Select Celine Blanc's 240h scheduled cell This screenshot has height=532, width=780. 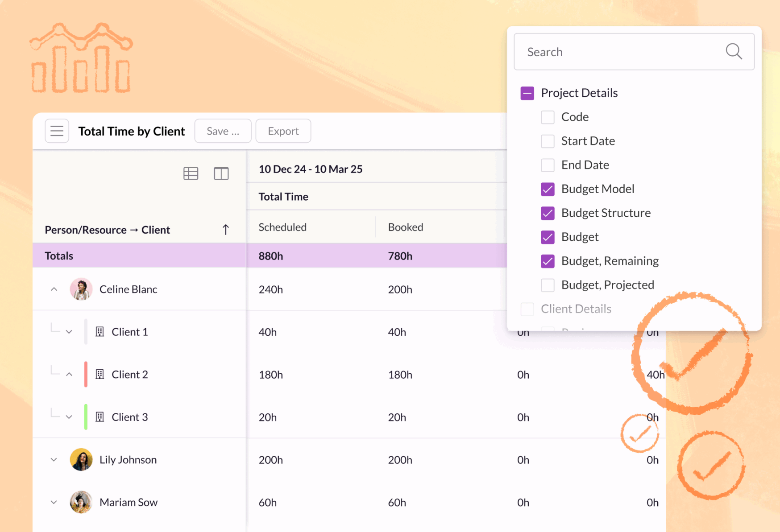coord(271,289)
